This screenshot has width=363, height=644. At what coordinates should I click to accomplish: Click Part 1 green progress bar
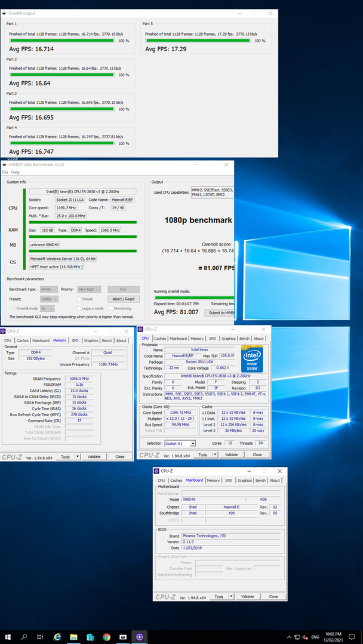tap(61, 41)
